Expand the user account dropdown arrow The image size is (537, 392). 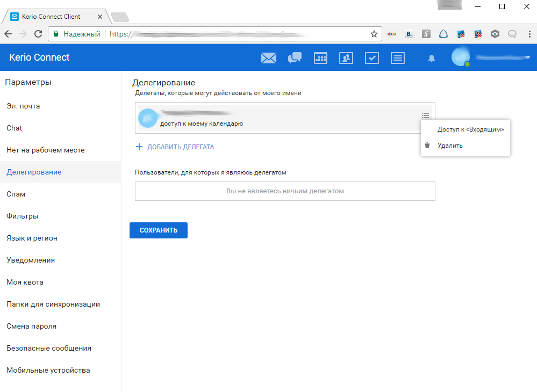pos(528,57)
